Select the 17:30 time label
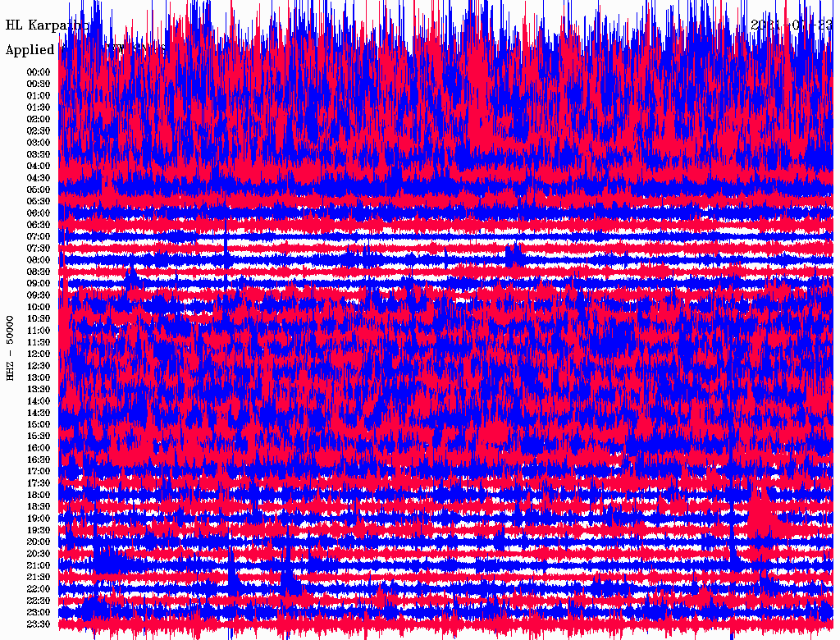 (x=39, y=483)
